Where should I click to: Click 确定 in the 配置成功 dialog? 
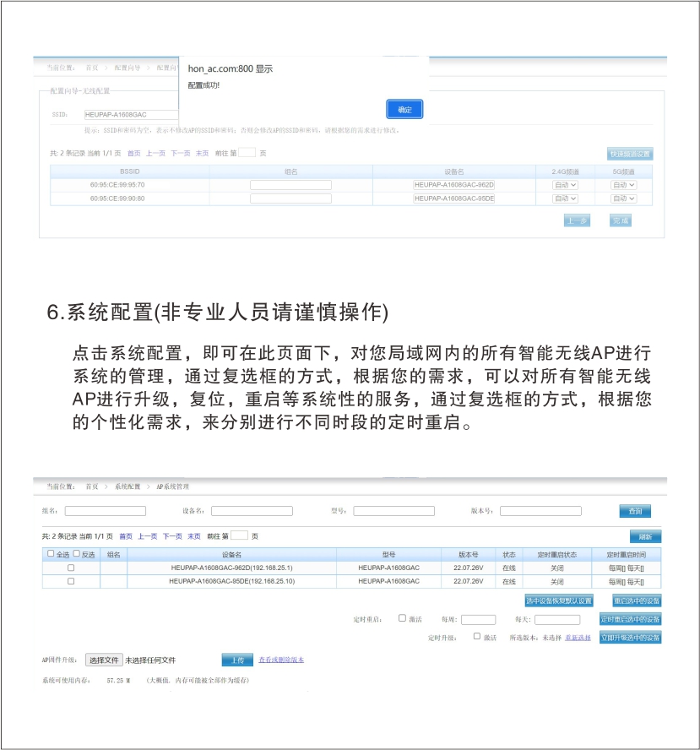coord(404,110)
